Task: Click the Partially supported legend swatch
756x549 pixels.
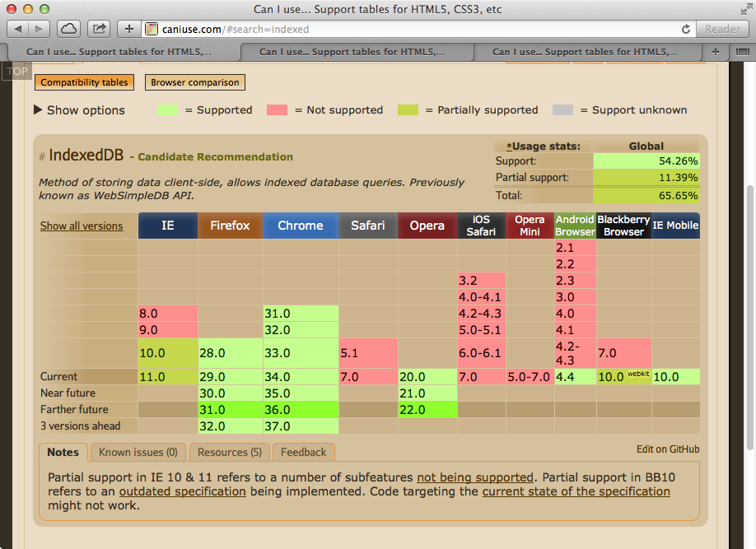Action: point(408,110)
